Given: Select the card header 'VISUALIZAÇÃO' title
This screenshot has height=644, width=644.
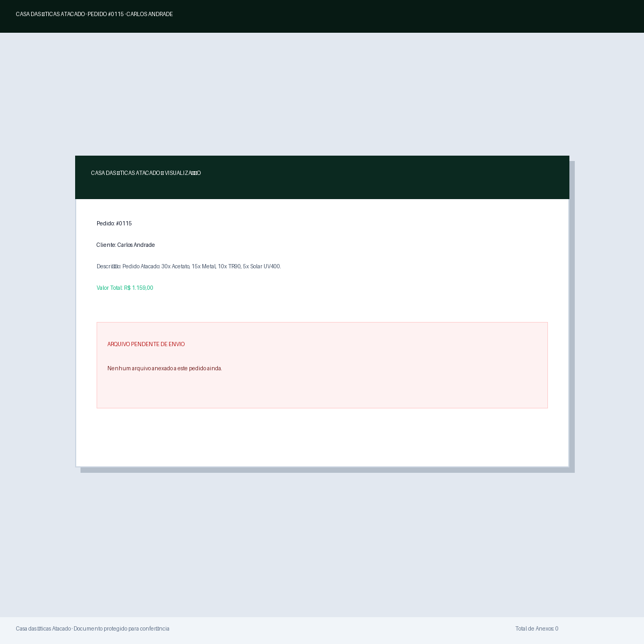Looking at the screenshot, I should (146, 173).
